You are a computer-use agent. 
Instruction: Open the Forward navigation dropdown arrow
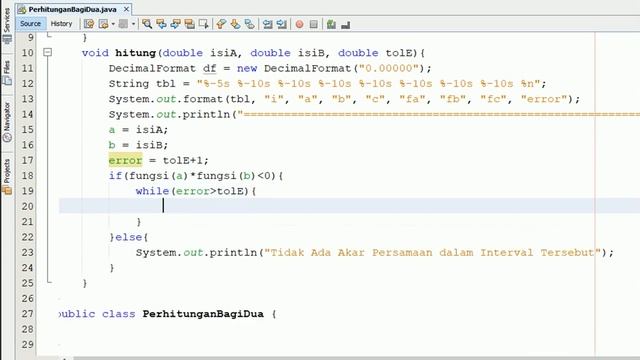[133, 24]
